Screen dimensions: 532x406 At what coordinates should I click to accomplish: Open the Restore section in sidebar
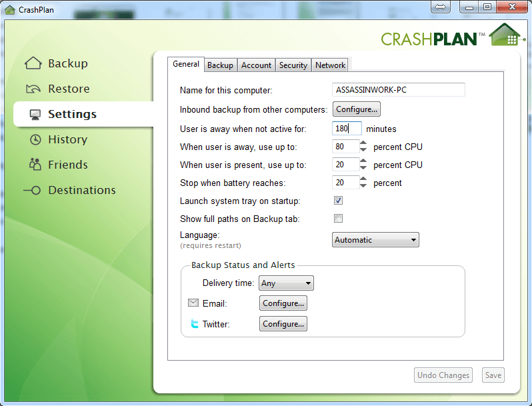[69, 89]
